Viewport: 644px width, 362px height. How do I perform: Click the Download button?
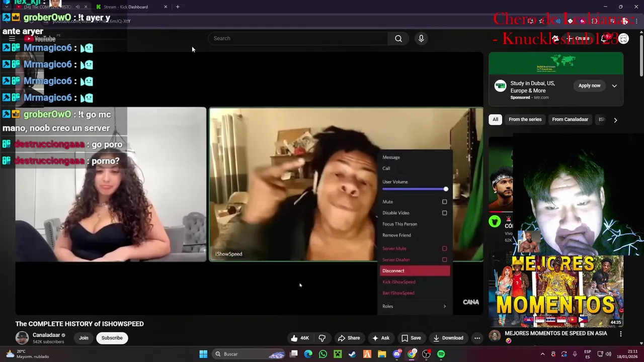pyautogui.click(x=448, y=338)
